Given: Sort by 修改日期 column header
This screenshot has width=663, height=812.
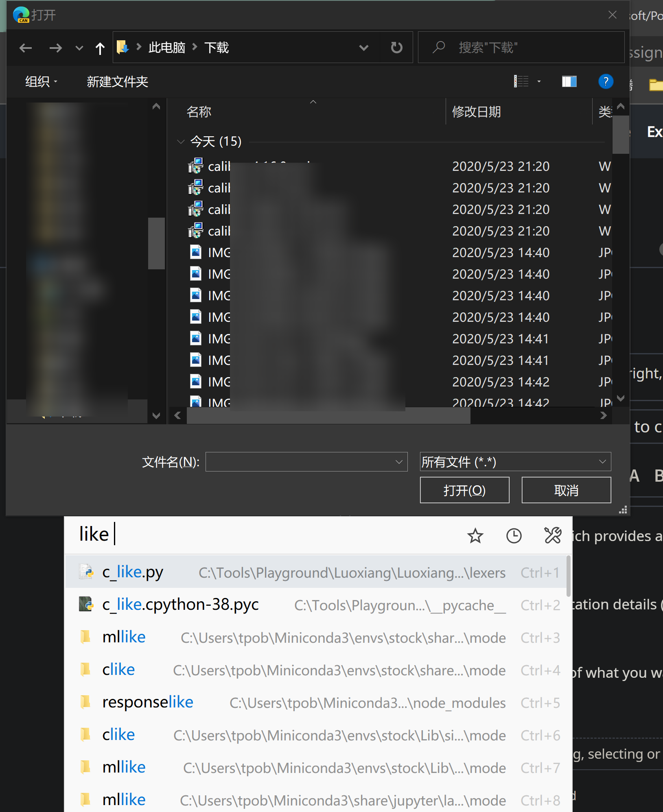Looking at the screenshot, I should point(477,111).
